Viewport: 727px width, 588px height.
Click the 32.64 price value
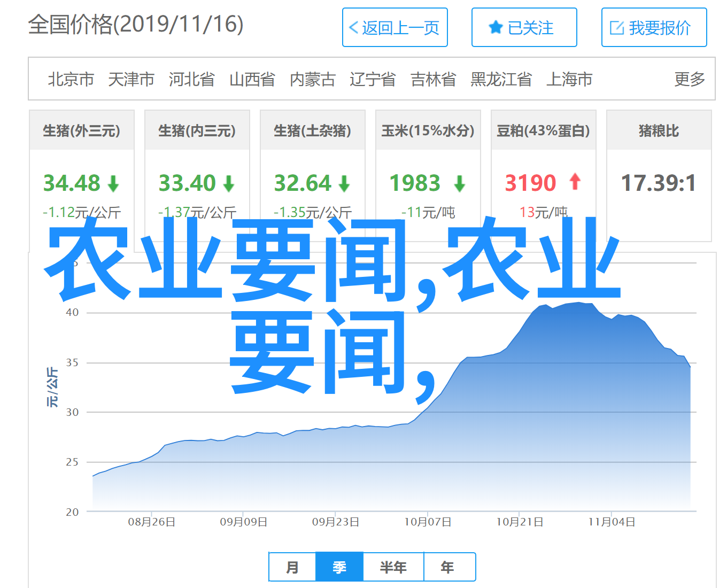pos(303,183)
